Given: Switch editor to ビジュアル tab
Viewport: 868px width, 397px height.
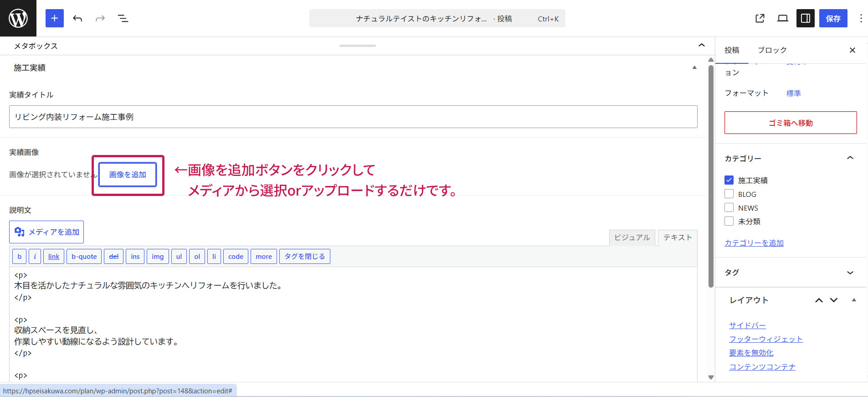Looking at the screenshot, I should [x=632, y=237].
